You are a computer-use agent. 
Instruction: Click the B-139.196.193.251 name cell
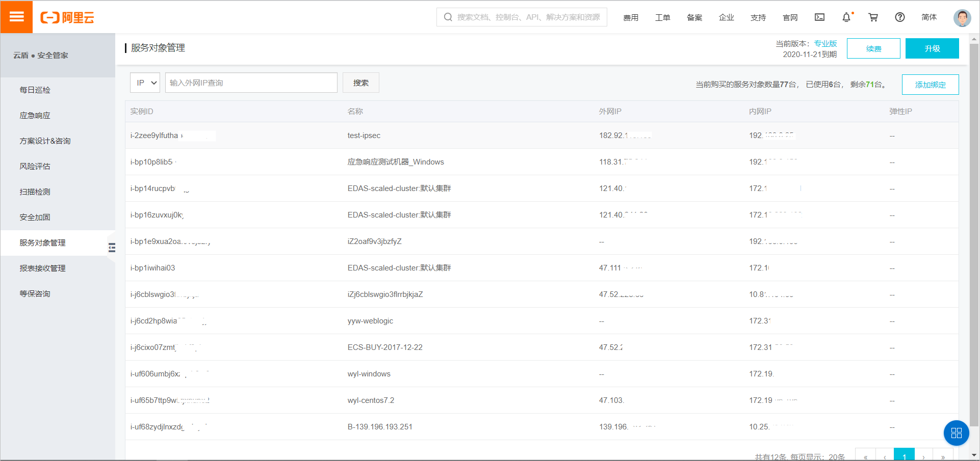380,427
